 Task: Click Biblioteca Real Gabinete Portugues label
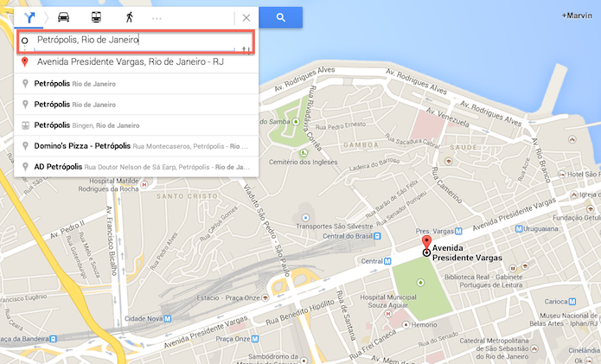483,281
